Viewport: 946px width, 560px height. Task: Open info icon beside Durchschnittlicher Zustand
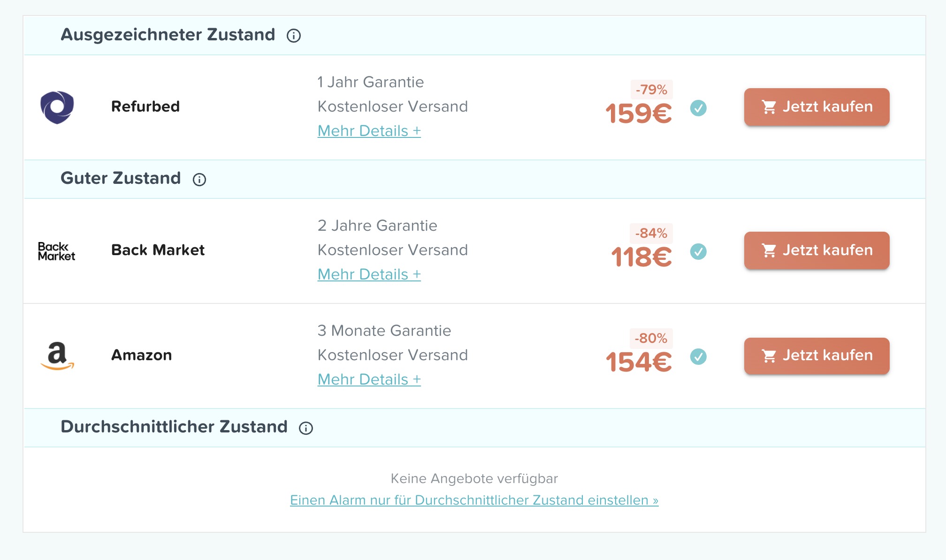[306, 428]
